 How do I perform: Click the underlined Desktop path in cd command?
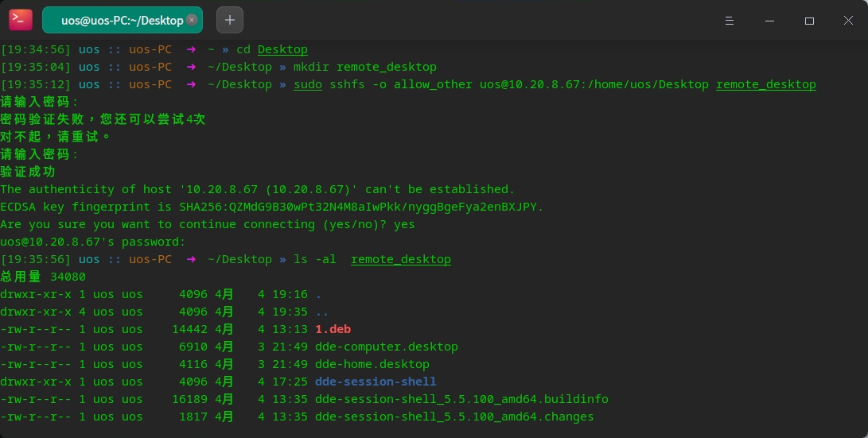pos(282,49)
